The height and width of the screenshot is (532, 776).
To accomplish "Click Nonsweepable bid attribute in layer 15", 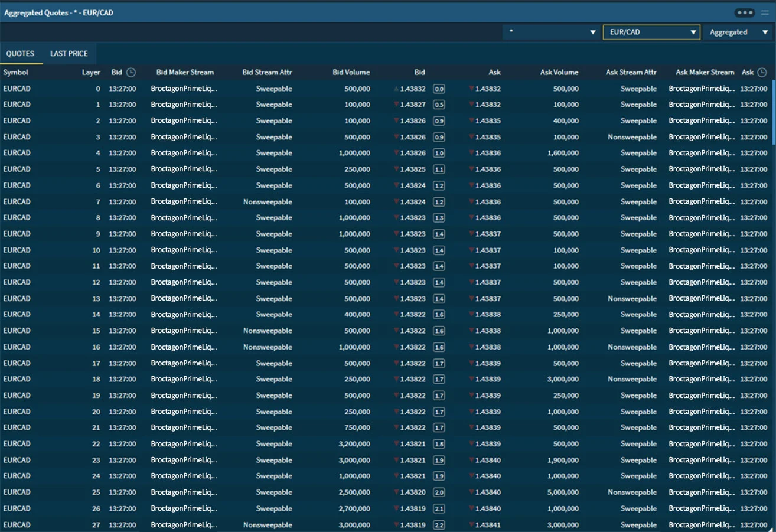I will tap(268, 331).
